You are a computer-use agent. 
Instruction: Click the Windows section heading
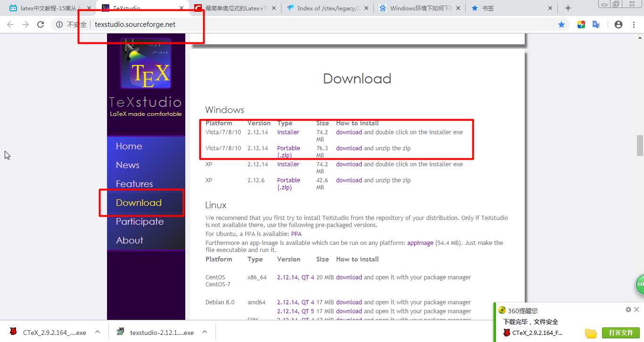[224, 110]
